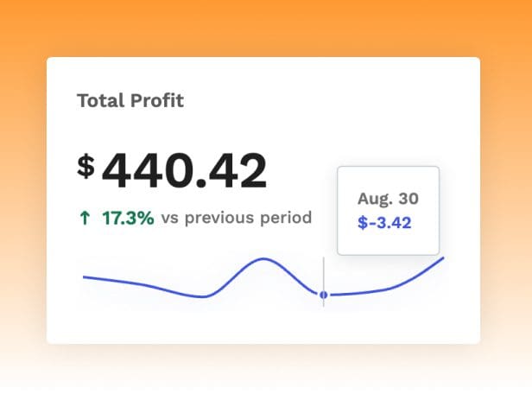The width and height of the screenshot is (532, 394).
Task: Click the lowest dip left of chart peak
Action: pos(204,296)
